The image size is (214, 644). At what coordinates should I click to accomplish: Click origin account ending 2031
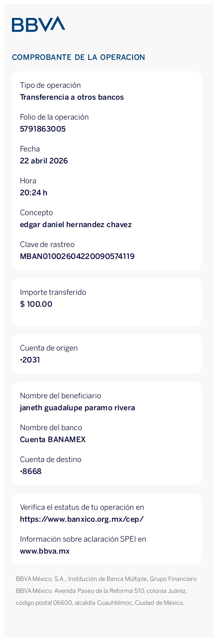pos(30,360)
